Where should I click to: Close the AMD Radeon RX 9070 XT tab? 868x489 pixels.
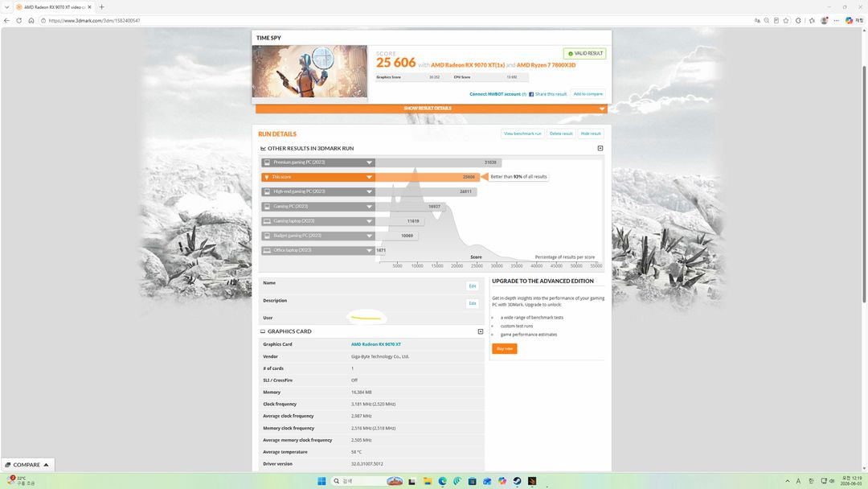coord(90,7)
